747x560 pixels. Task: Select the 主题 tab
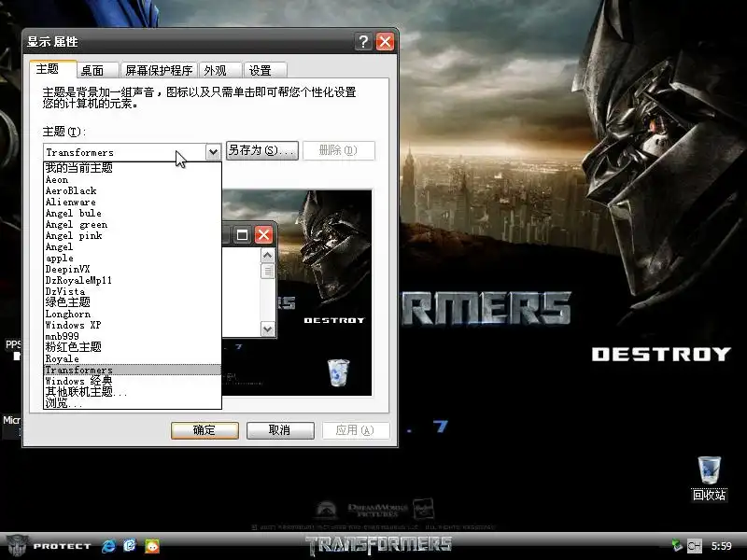point(53,69)
